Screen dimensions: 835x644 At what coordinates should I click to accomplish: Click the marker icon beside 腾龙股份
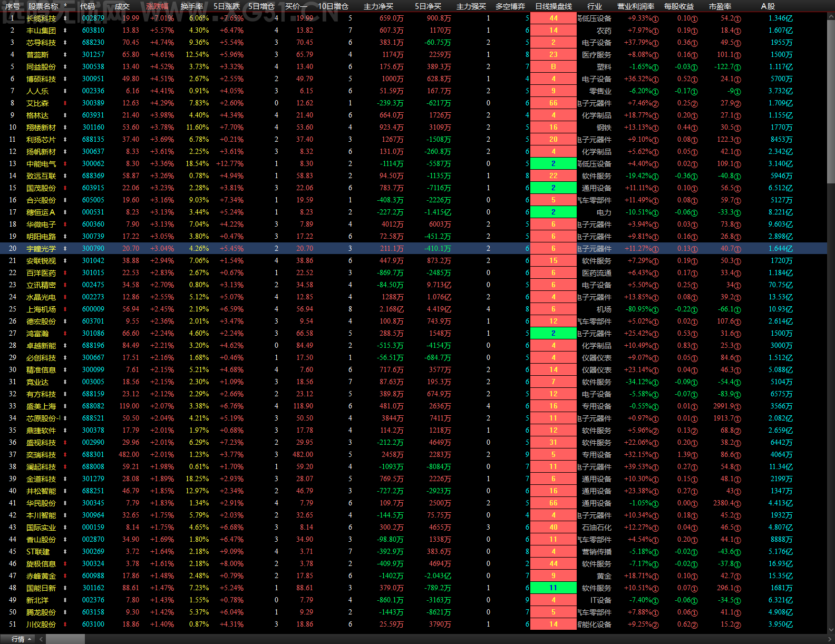coord(65,612)
